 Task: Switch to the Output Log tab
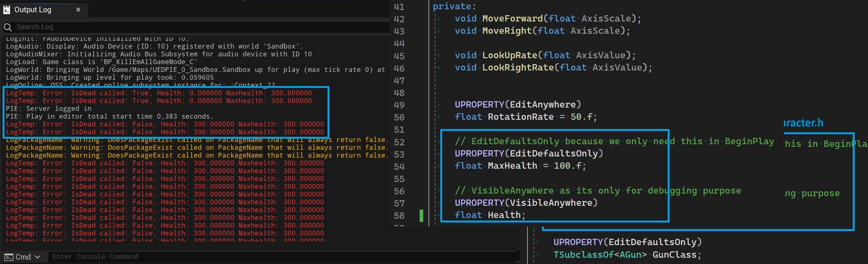(x=33, y=10)
